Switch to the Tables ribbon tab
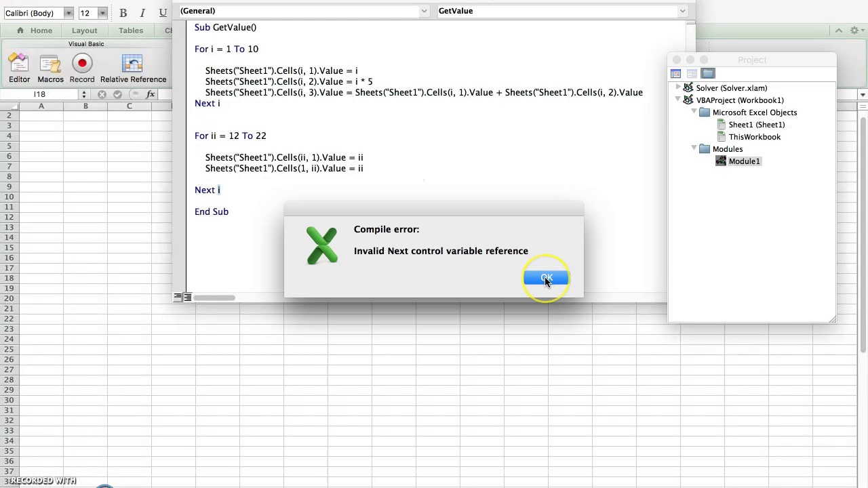868x488 pixels. 131,30
